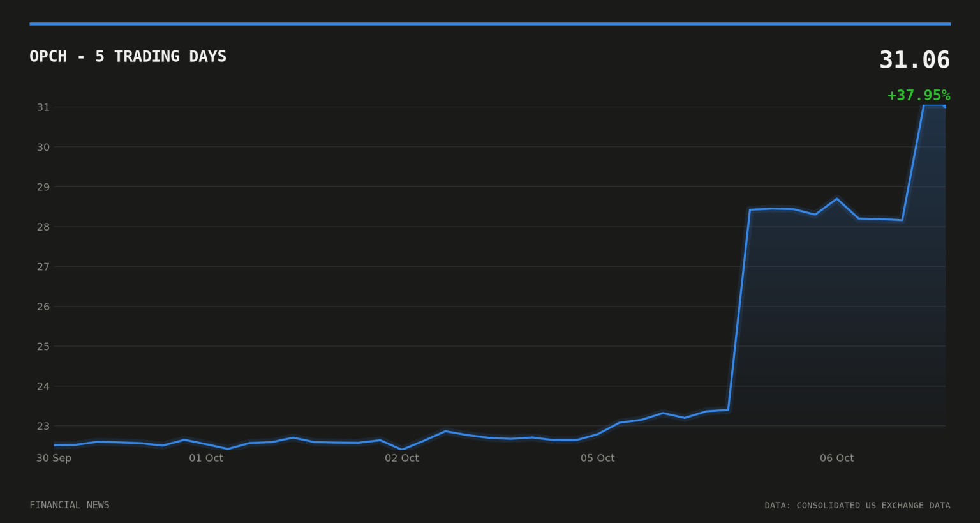This screenshot has width=980, height=523.
Task: Click the 31 y-axis price label
Action: pos(43,107)
